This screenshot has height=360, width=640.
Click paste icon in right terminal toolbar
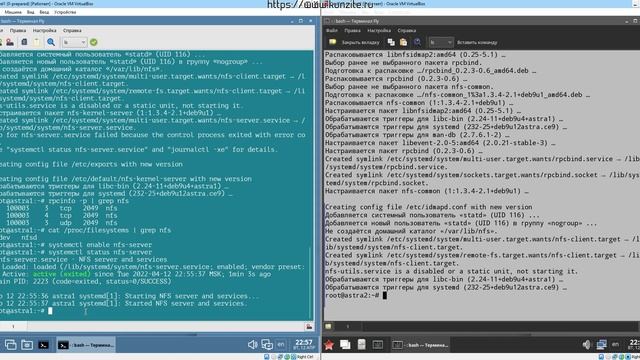(x=403, y=42)
